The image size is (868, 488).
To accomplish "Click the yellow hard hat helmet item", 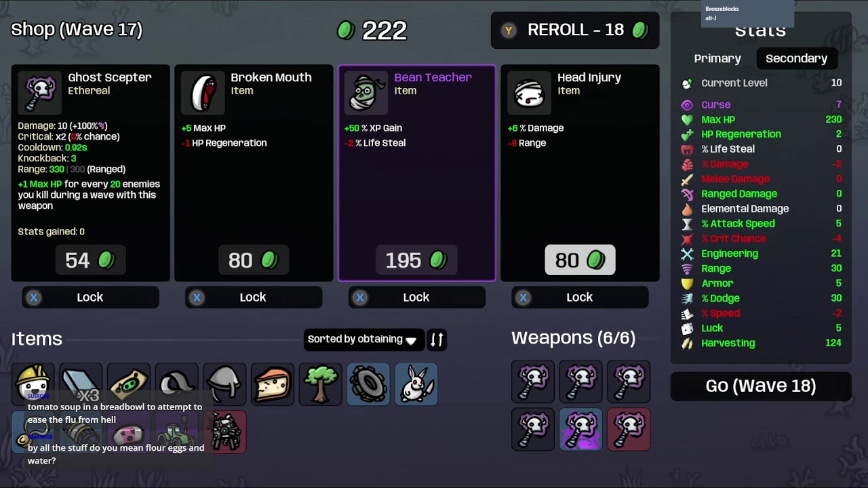I will point(33,384).
